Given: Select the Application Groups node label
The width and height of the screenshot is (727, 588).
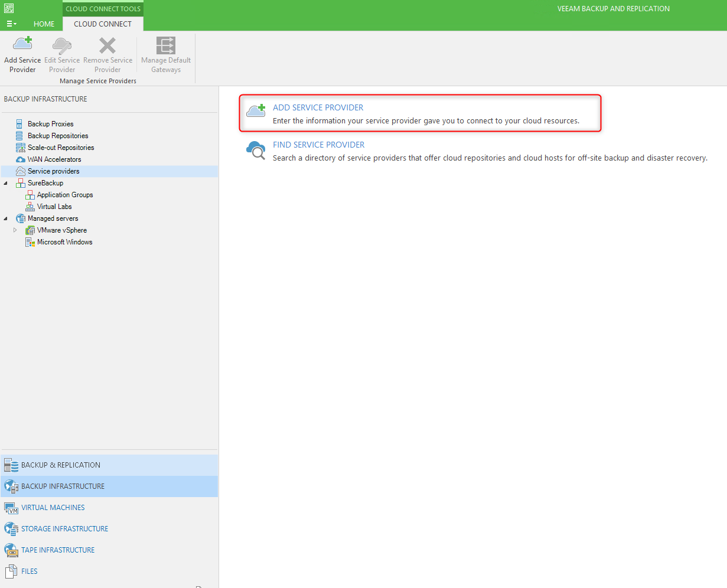Looking at the screenshot, I should 65,195.
